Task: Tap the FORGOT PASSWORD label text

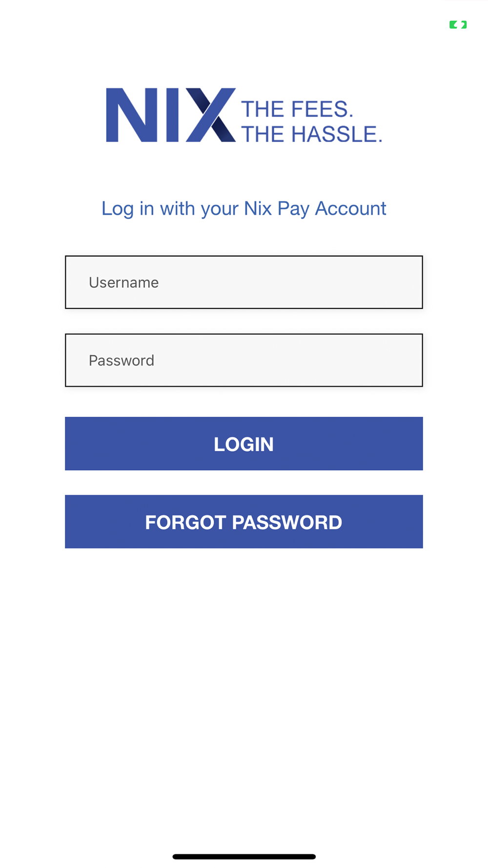Action: [244, 522]
